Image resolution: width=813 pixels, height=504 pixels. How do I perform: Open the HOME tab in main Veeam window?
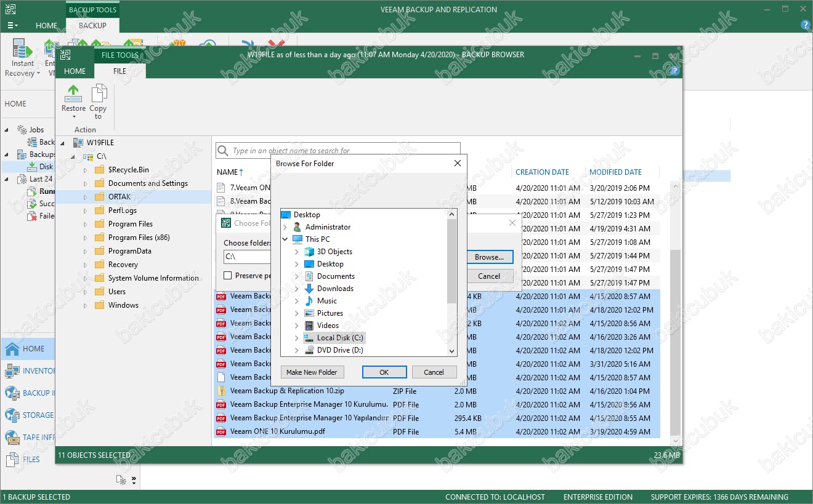click(47, 26)
